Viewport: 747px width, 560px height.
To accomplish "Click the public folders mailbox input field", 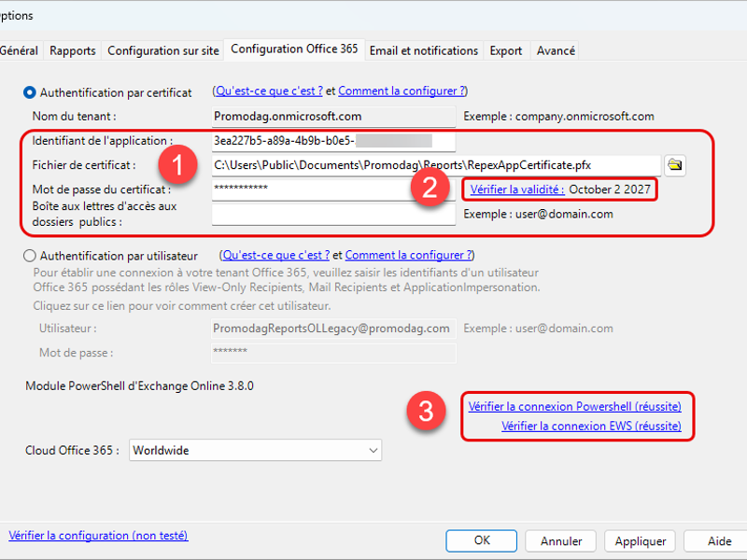I will (x=333, y=214).
